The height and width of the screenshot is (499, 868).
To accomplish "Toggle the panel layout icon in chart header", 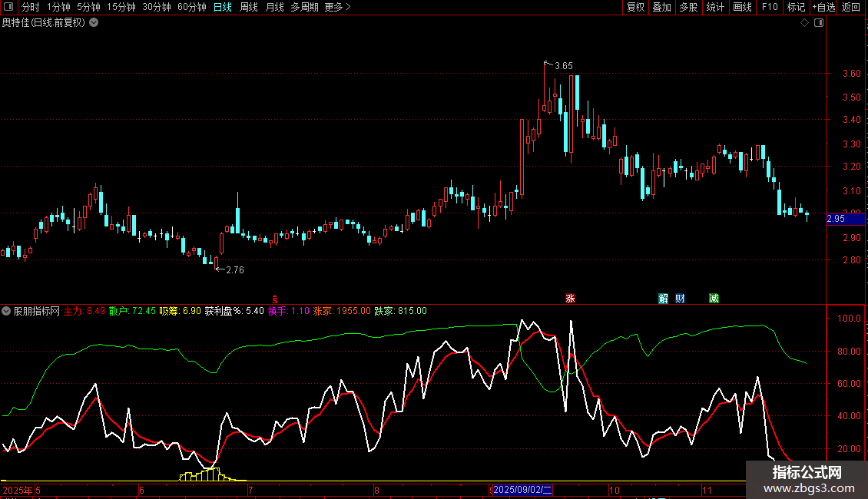I will coord(819,23).
